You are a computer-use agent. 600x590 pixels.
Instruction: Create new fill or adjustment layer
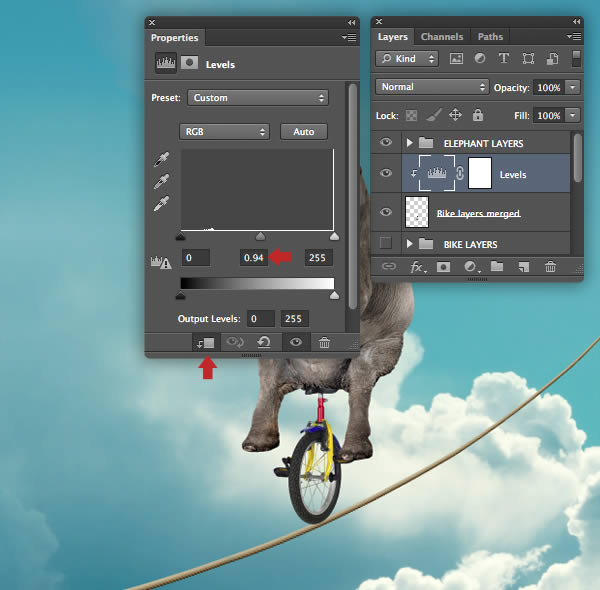(471, 267)
